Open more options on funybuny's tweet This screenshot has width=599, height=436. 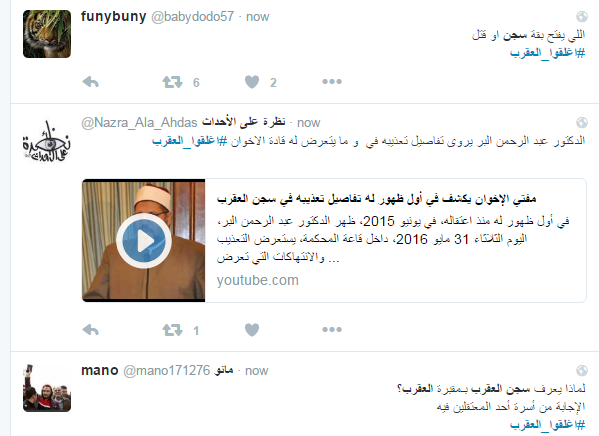(x=332, y=81)
